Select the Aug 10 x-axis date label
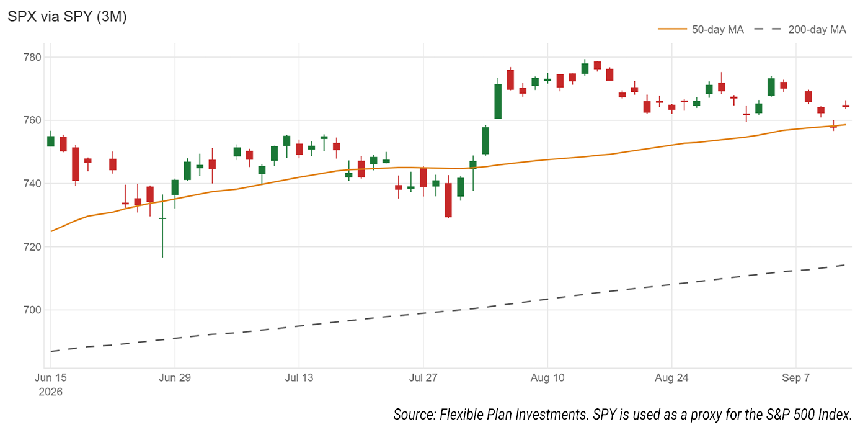868x440 pixels. [547, 377]
